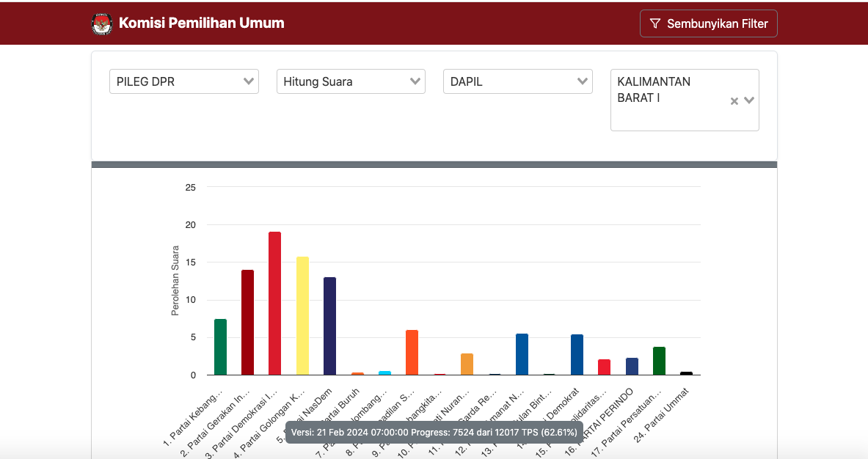Click the dark green Partai Persatuan bar
This screenshot has height=459, width=868.
coord(659,361)
